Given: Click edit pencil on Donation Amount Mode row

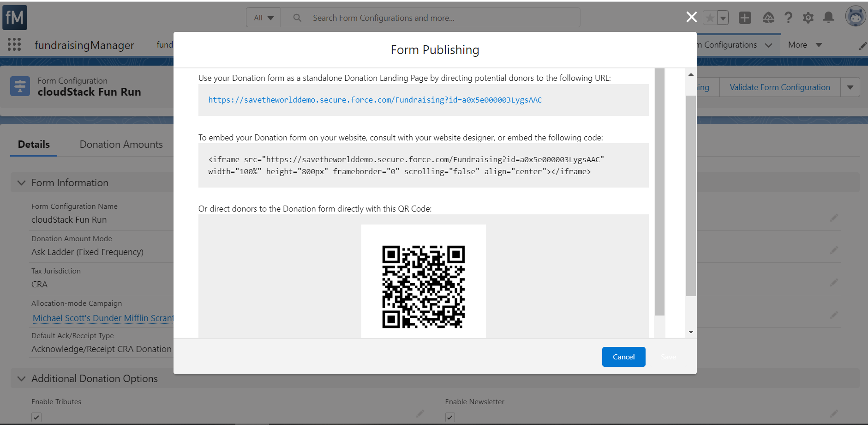Looking at the screenshot, I should 834,250.
